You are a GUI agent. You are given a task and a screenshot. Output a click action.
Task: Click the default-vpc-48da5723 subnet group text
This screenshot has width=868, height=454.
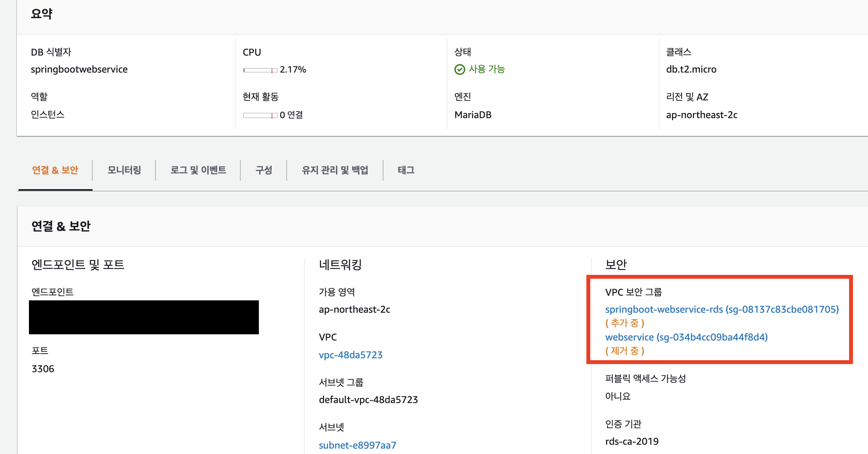368,400
